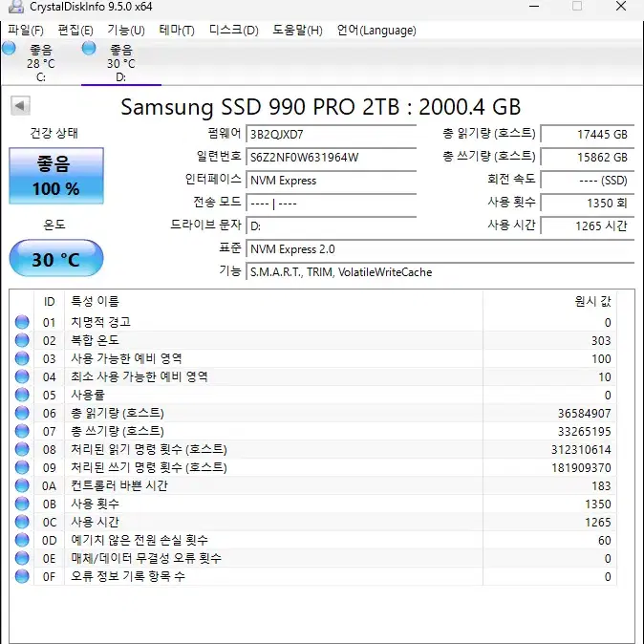Click power-on count value 1350 회
This screenshot has width=644, height=644.
click(588, 204)
